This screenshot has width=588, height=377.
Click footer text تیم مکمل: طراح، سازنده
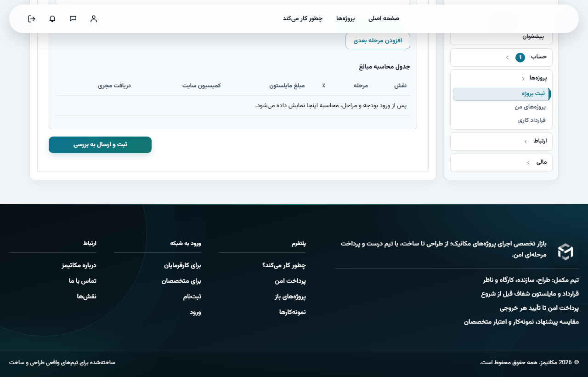click(x=531, y=280)
